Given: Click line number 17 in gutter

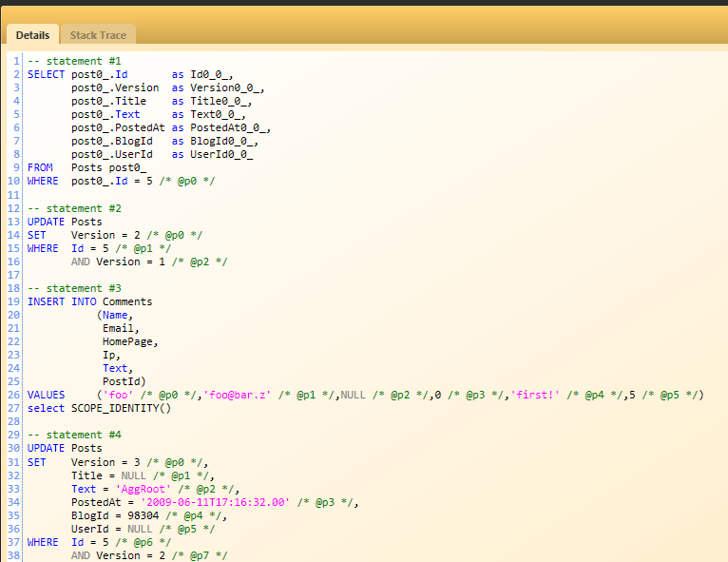Looking at the screenshot, I should [13, 276].
